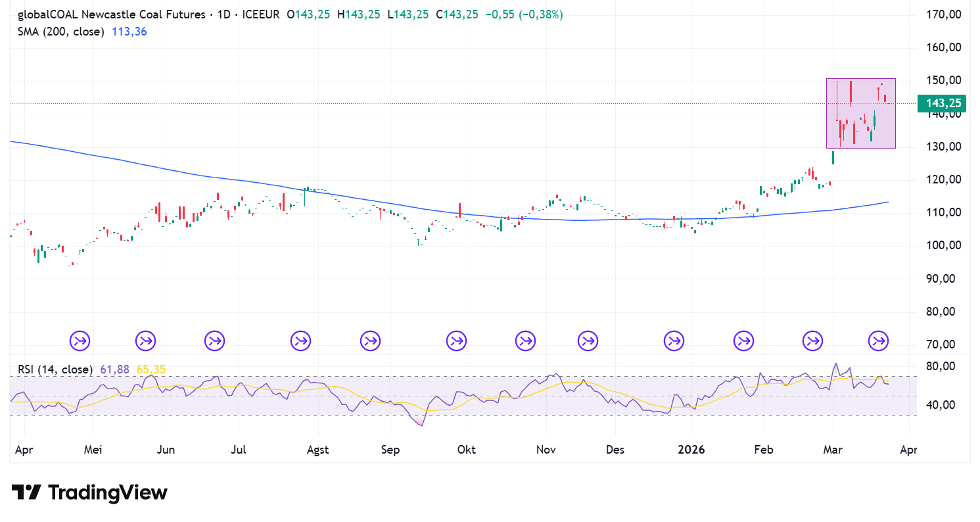Select the purple RSI value 61,88
980x522 pixels.
(x=114, y=369)
